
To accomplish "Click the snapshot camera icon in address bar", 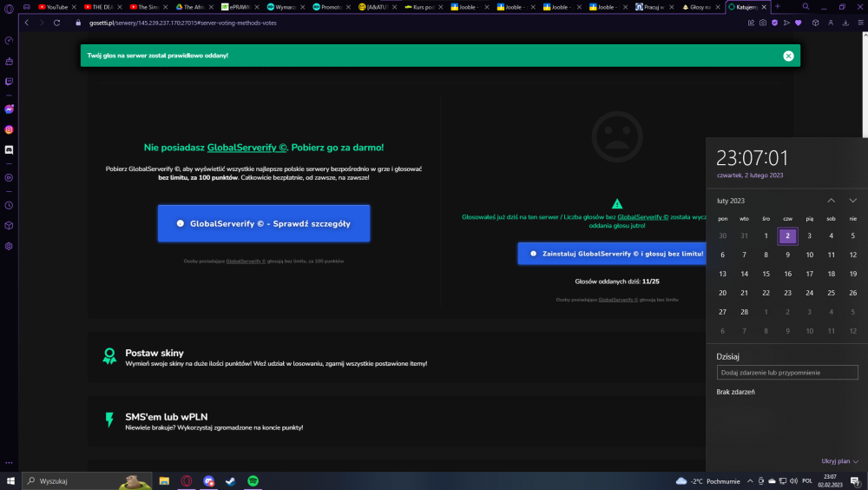I will click(763, 23).
